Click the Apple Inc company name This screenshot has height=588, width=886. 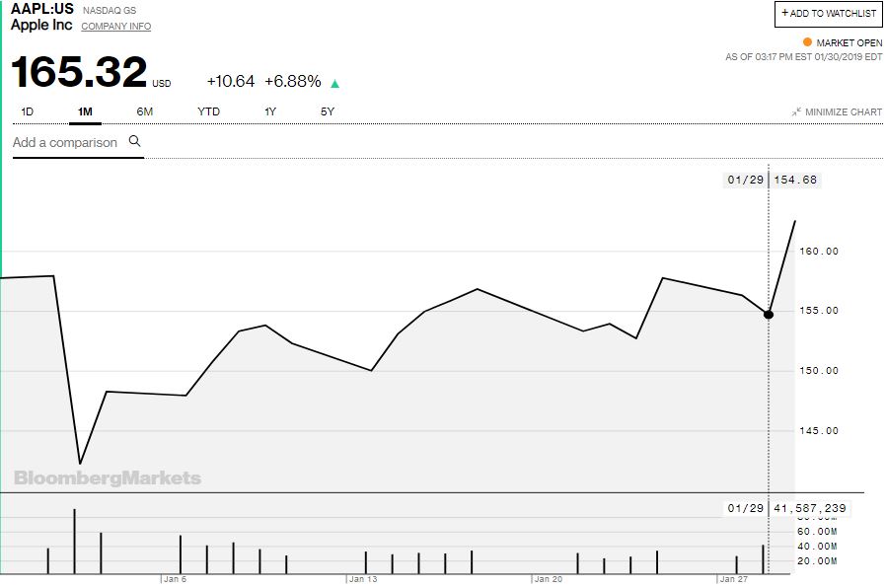[x=41, y=25]
